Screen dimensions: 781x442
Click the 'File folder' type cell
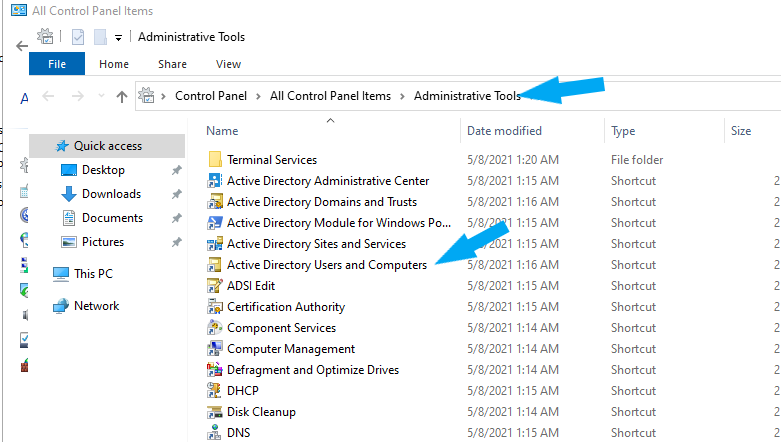[x=637, y=159]
